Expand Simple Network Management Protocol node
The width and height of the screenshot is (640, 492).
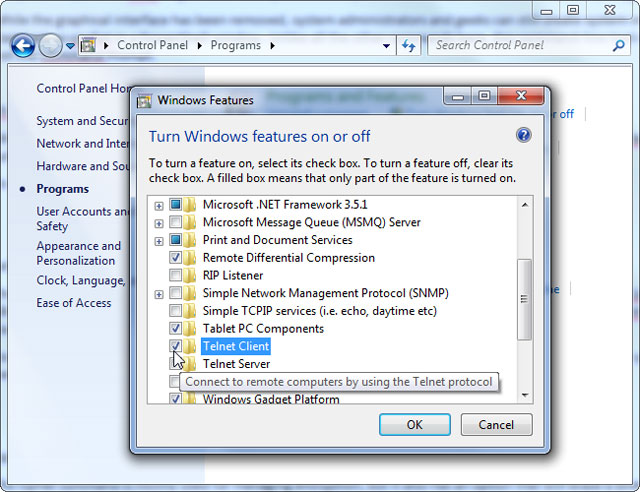click(159, 294)
